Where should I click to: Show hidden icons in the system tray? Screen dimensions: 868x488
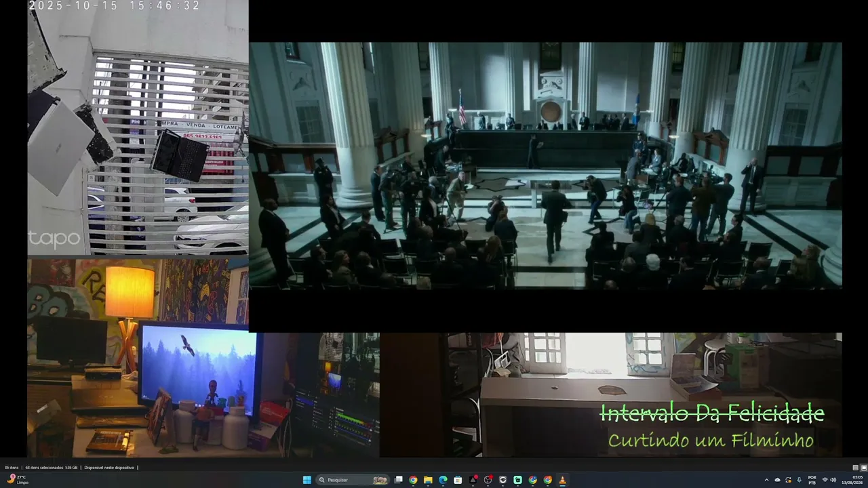pos(767,480)
